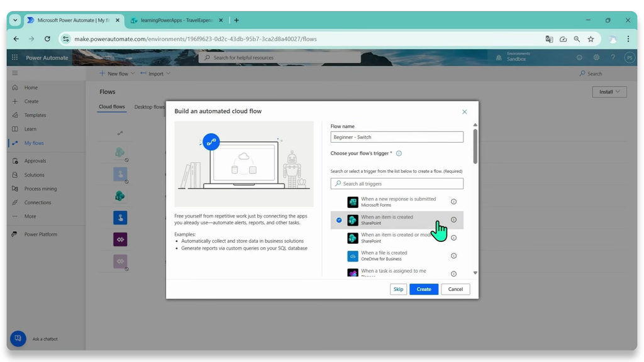The width and height of the screenshot is (644, 362).
Task: Open the PS account avatar
Action: 630,57
